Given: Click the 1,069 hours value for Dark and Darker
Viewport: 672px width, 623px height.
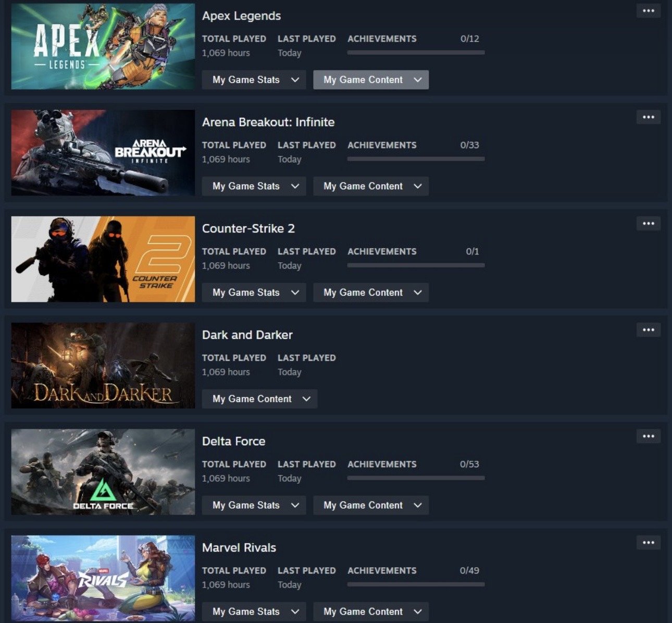Looking at the screenshot, I should [x=226, y=372].
